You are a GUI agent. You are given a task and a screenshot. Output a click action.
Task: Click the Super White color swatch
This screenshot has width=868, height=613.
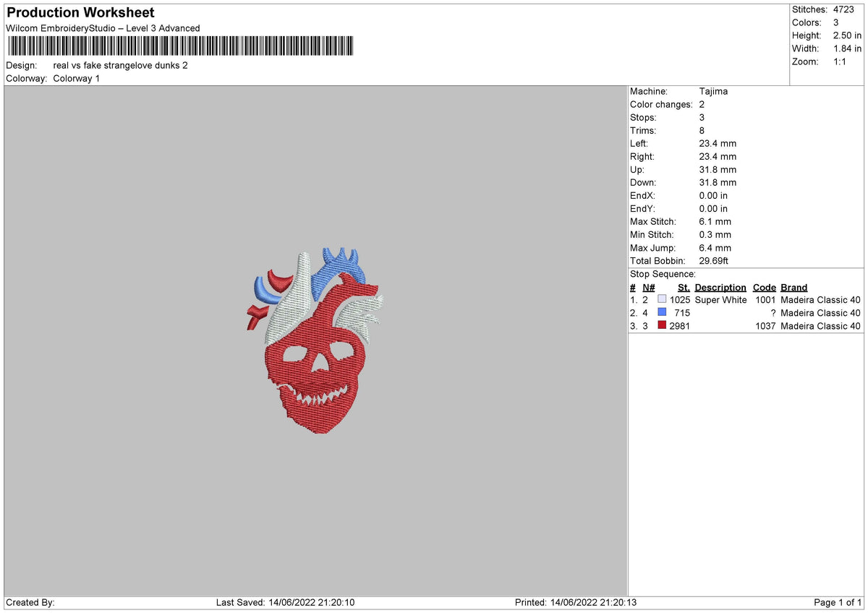click(662, 299)
